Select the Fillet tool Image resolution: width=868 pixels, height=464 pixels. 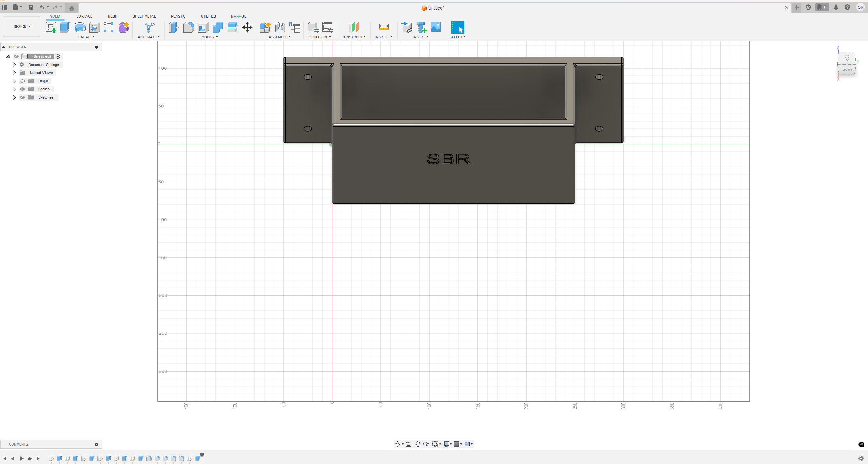pyautogui.click(x=188, y=27)
